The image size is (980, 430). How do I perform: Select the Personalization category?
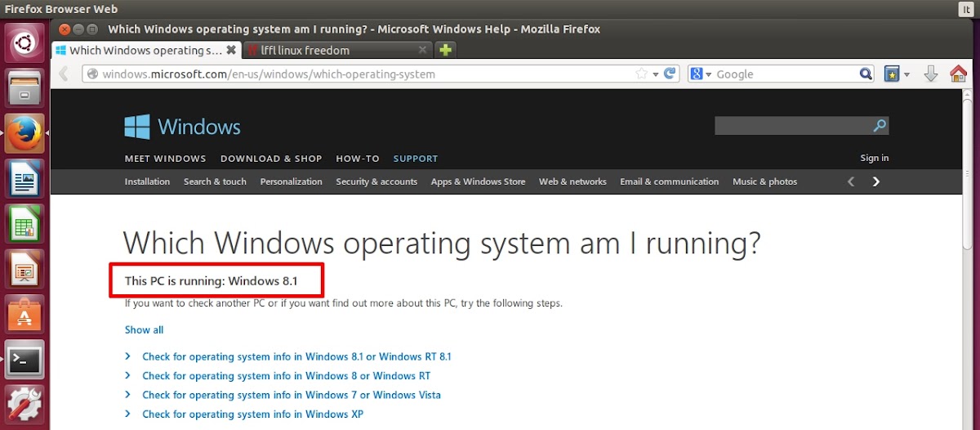tap(291, 181)
